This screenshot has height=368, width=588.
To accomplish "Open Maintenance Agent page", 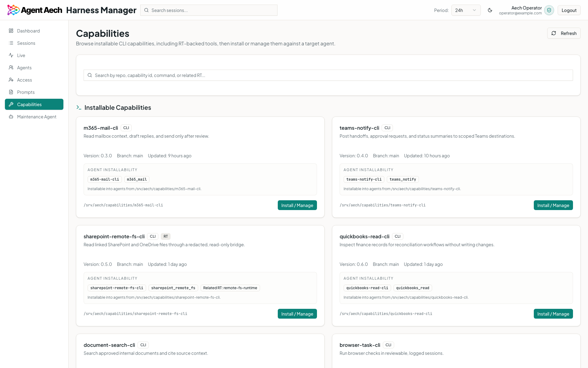I will [34, 117].
